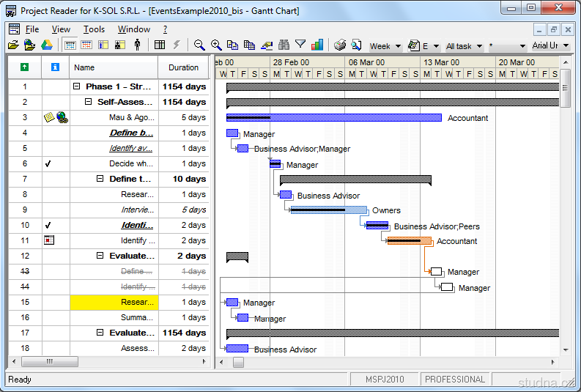Click the checkmark in task row 6
Viewport: 581px width, 392px height.
48,164
